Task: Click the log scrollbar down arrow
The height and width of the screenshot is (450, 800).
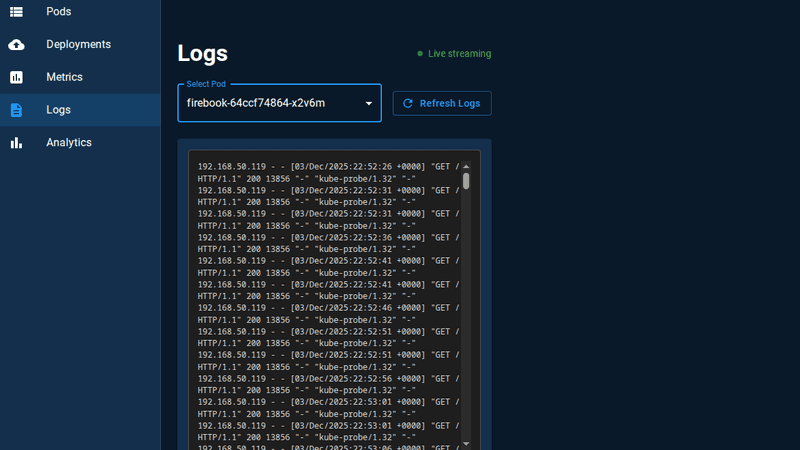Action: pyautogui.click(x=466, y=443)
